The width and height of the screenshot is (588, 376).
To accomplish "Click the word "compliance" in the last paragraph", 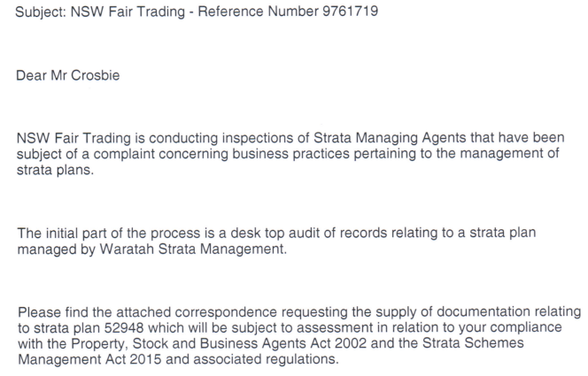I will click(526, 327).
